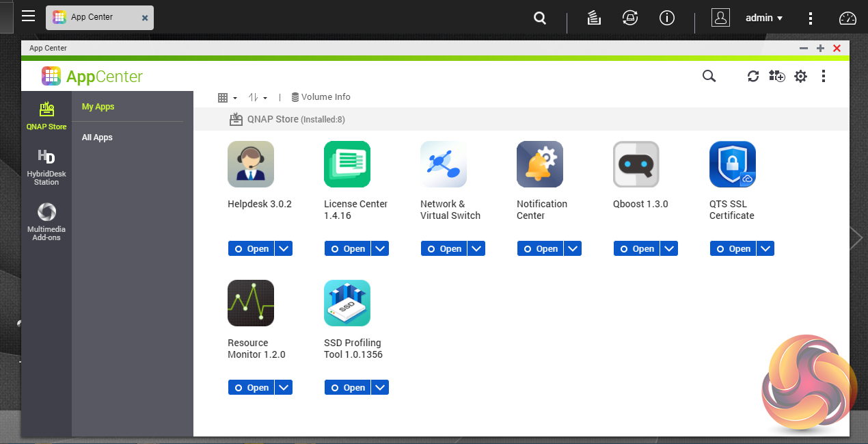Open the QTS main menu hamburger icon

(28, 16)
